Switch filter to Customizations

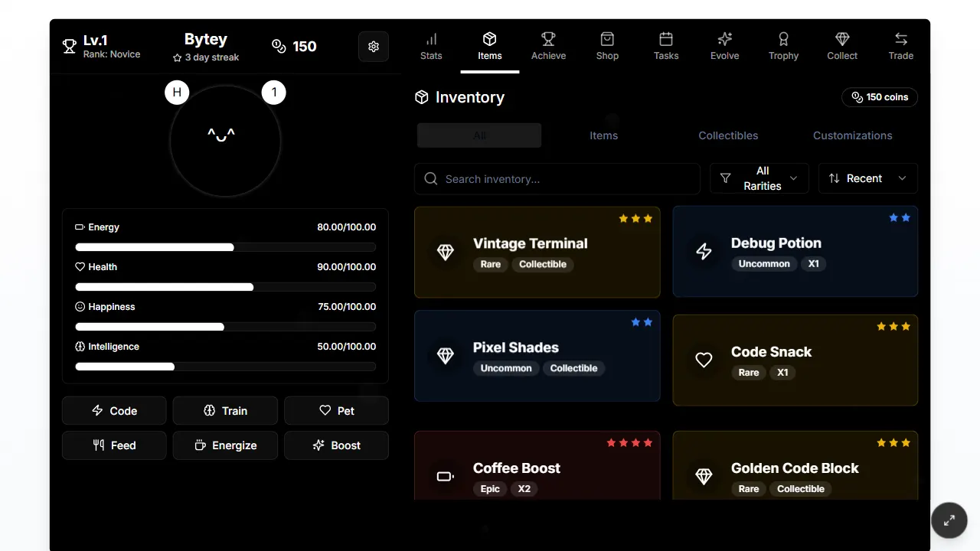point(853,135)
